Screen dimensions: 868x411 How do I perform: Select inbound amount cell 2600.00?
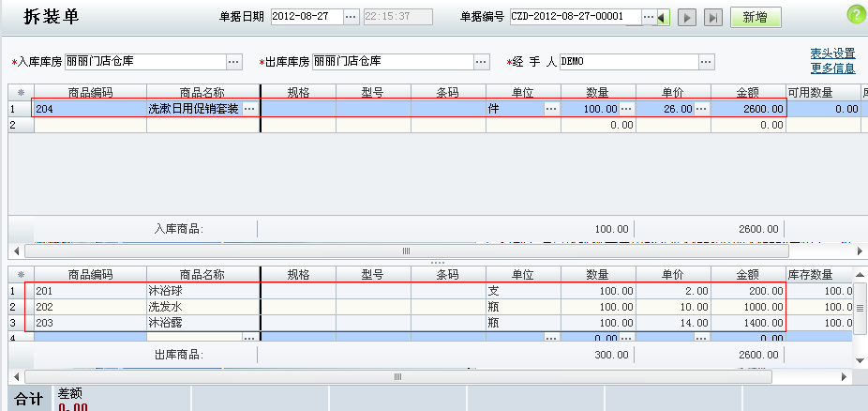(748, 109)
